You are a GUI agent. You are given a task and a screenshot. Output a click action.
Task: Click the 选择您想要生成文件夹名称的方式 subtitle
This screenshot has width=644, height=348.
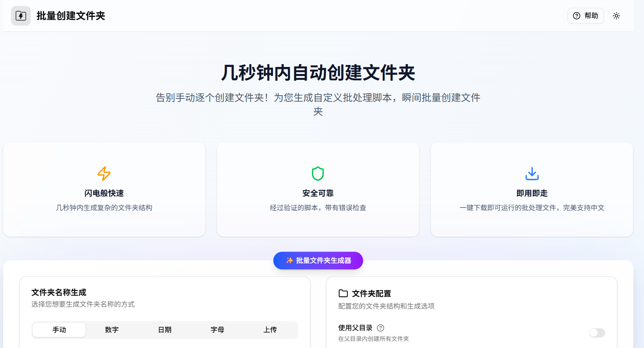[x=83, y=304]
